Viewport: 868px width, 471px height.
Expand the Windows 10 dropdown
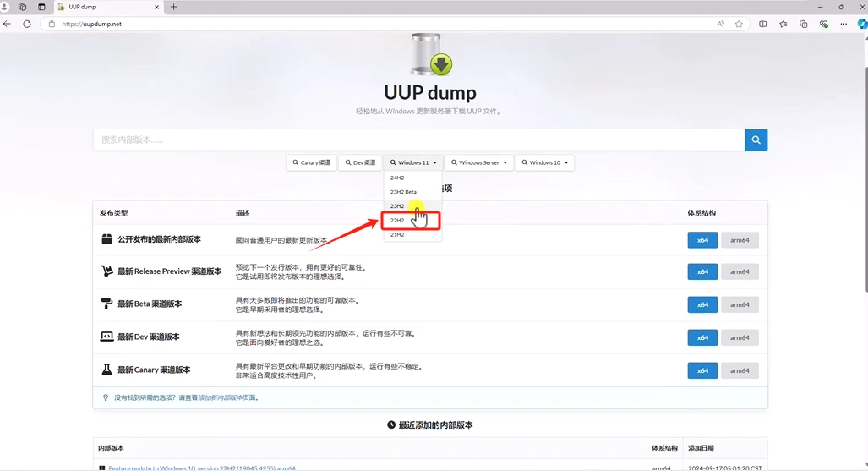(x=544, y=162)
